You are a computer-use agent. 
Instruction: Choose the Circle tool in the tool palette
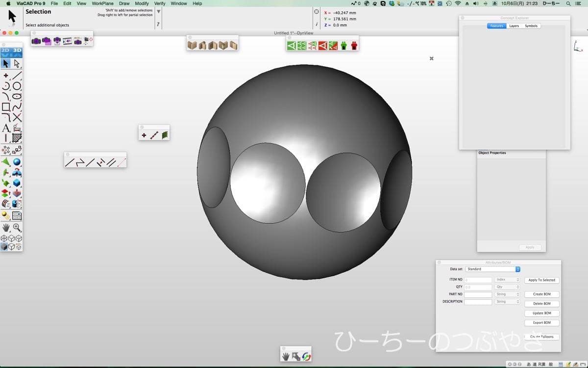click(x=17, y=86)
